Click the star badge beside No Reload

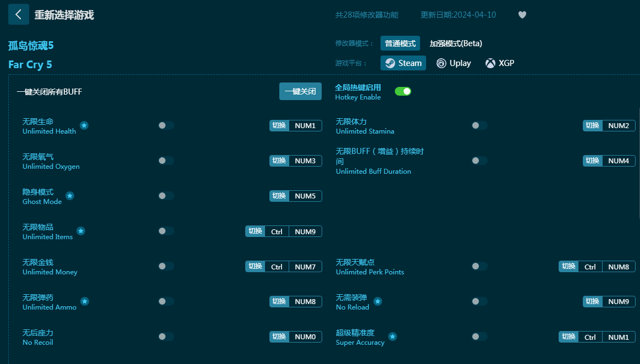pyautogui.click(x=378, y=301)
